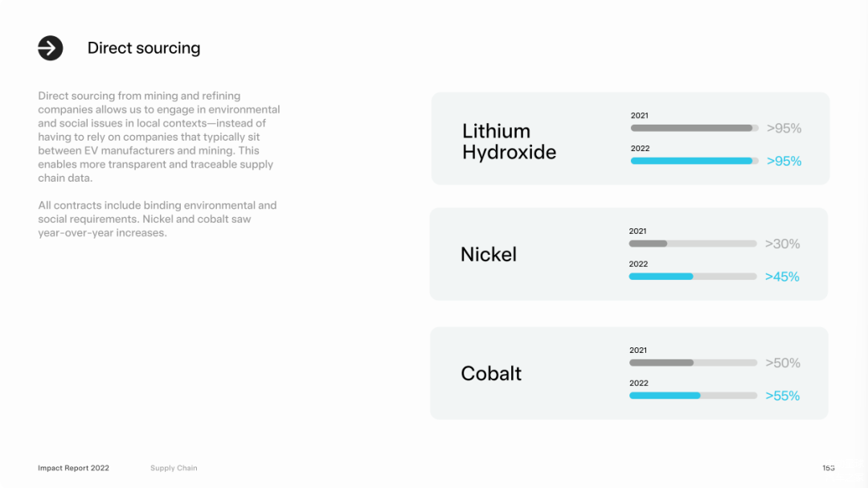Click the Cobalt 2022 blue progress bar
868x488 pixels.
click(693, 396)
